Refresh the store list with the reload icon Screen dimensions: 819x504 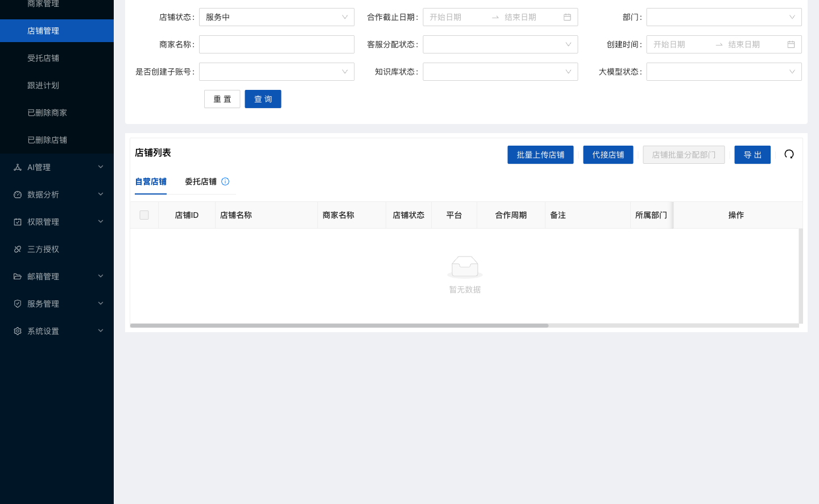point(789,154)
